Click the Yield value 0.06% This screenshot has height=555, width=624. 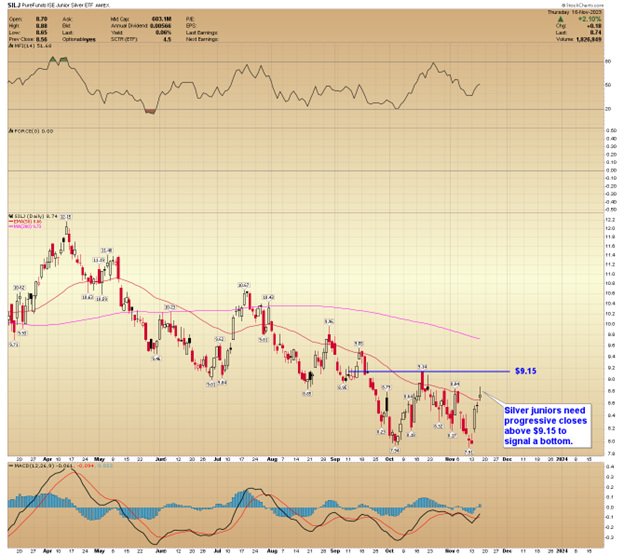[164, 33]
